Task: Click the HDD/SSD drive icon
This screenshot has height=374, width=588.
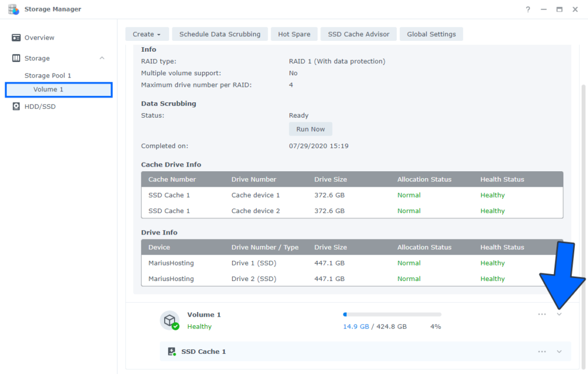Action: click(x=16, y=107)
